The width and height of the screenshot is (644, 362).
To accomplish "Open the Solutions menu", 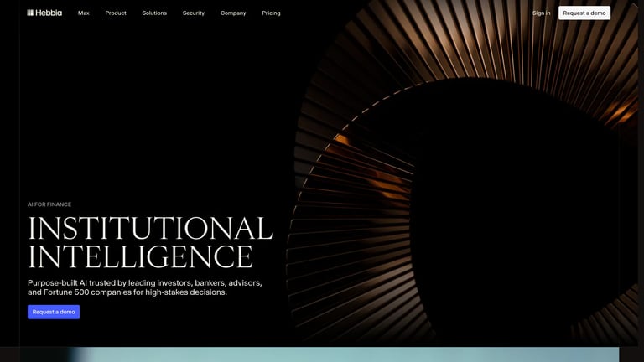I will [x=154, y=13].
